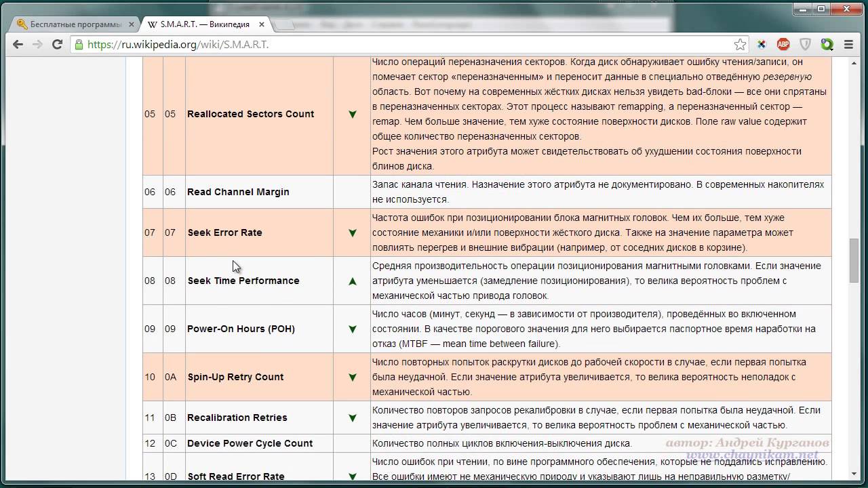
Task: Click the browser forward arrow
Action: [x=38, y=45]
